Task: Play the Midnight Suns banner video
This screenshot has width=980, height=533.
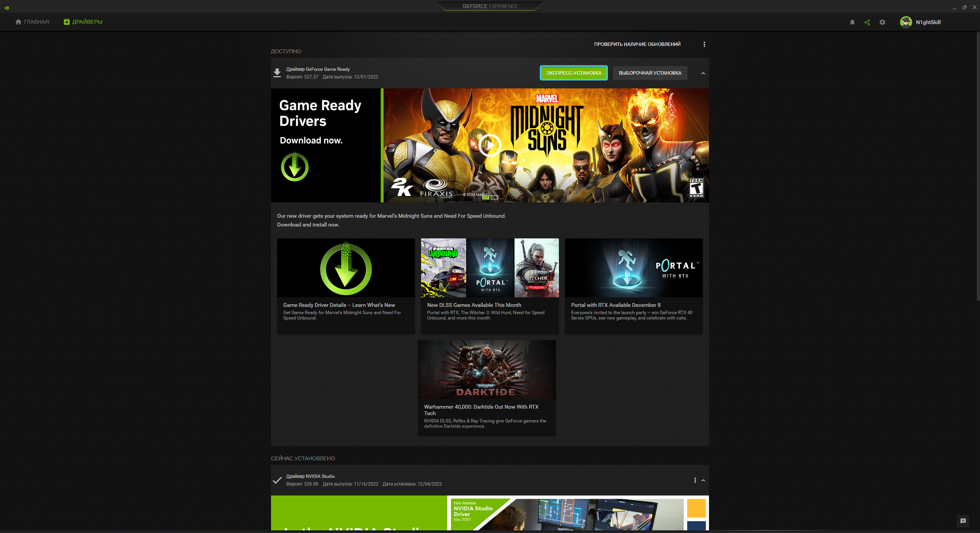Action: click(490, 145)
